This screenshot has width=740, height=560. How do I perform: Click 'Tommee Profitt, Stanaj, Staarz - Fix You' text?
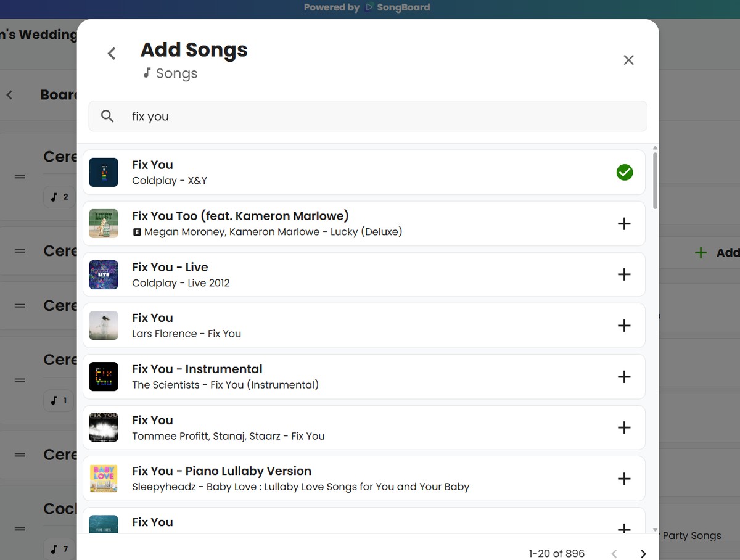[x=228, y=436]
